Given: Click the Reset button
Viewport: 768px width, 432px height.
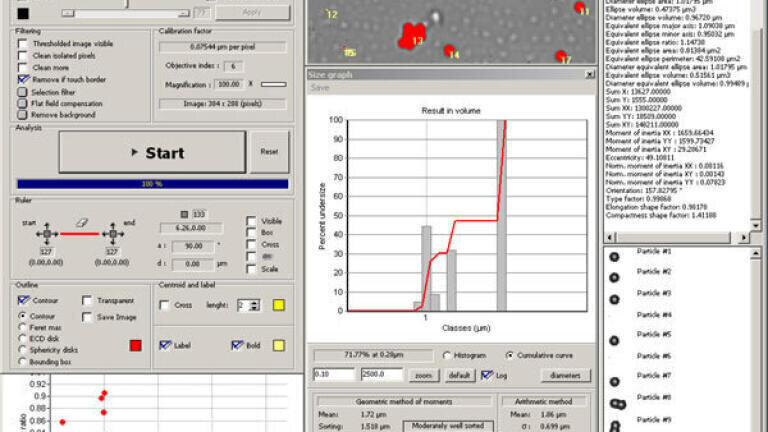Looking at the screenshot, I should click(269, 152).
